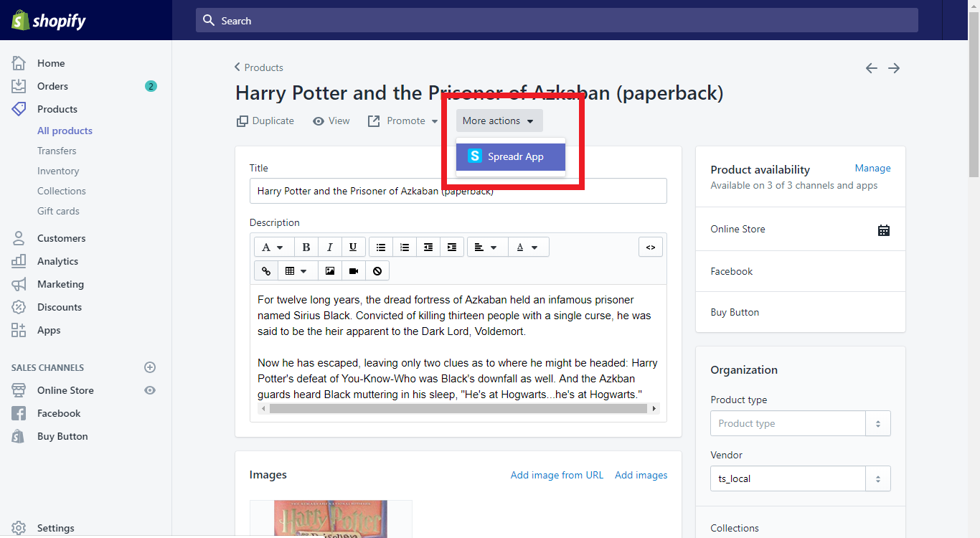Click the orders count badge 2

[x=151, y=86]
